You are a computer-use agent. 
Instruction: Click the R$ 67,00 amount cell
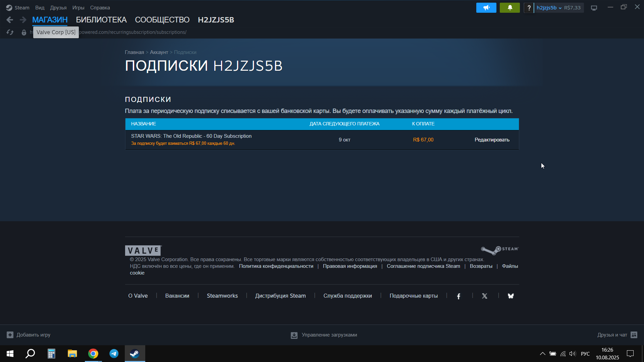[x=423, y=140]
